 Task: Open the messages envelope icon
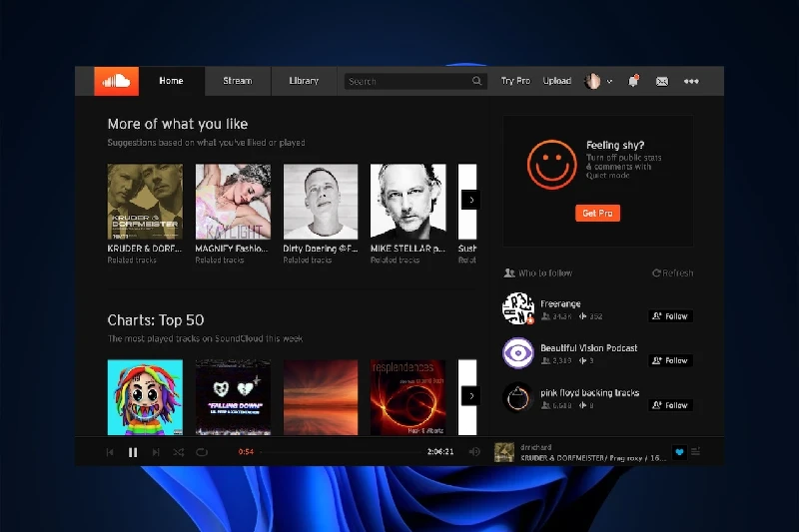pos(662,82)
